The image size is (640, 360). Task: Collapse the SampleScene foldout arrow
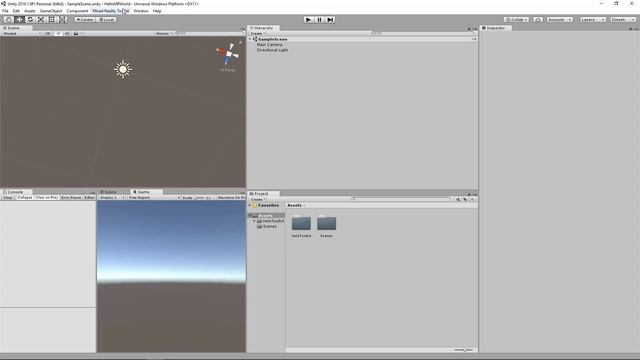pos(250,39)
